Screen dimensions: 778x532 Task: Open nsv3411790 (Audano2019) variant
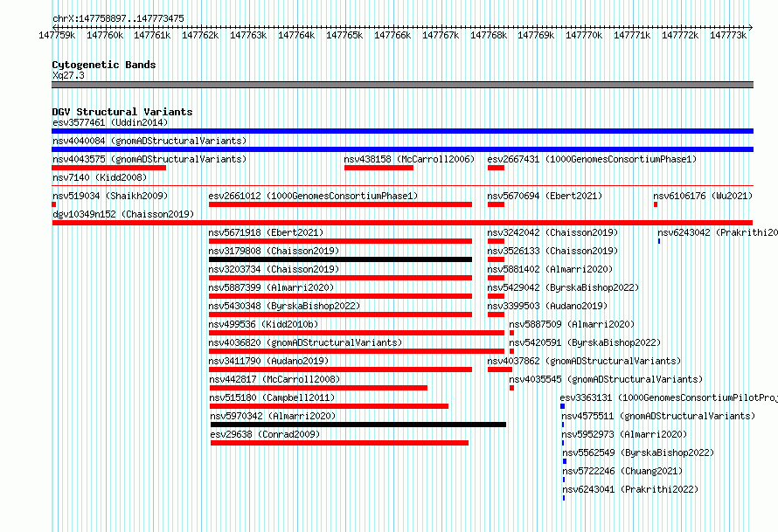[x=268, y=361]
